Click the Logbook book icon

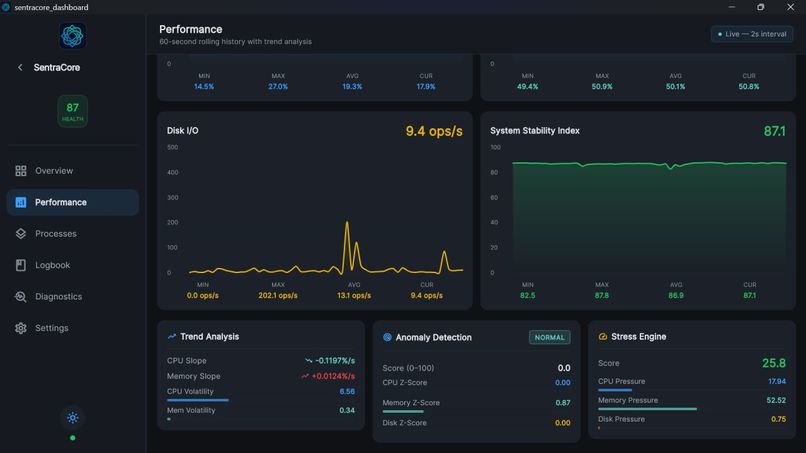21,265
